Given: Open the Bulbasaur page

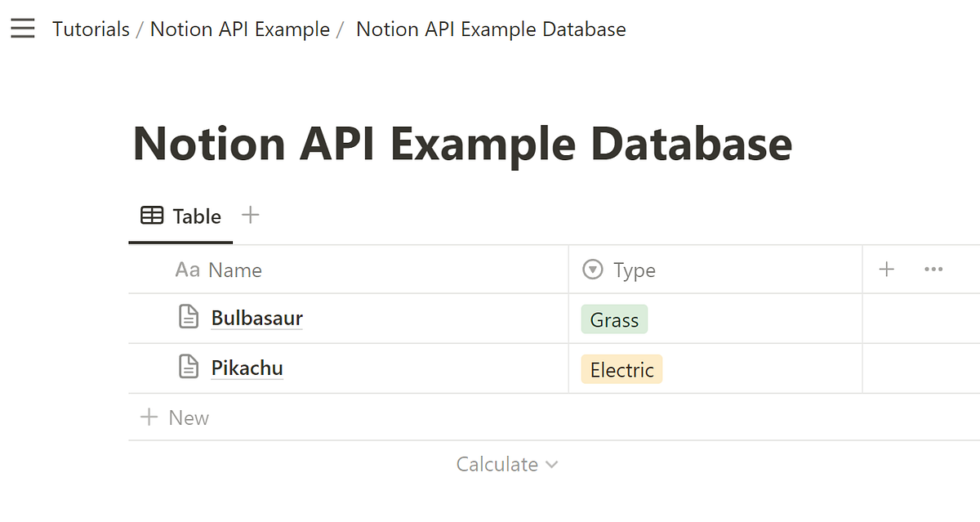Looking at the screenshot, I should pyautogui.click(x=256, y=318).
